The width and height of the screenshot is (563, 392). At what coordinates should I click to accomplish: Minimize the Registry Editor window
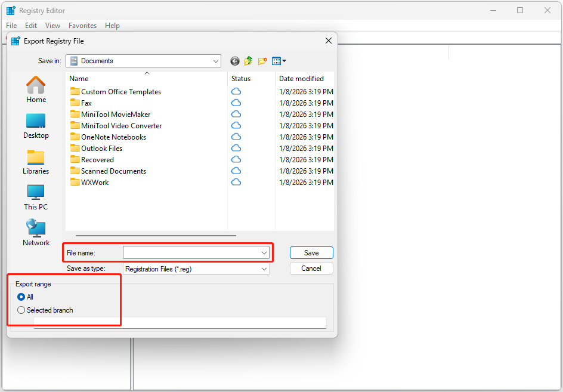pyautogui.click(x=493, y=10)
